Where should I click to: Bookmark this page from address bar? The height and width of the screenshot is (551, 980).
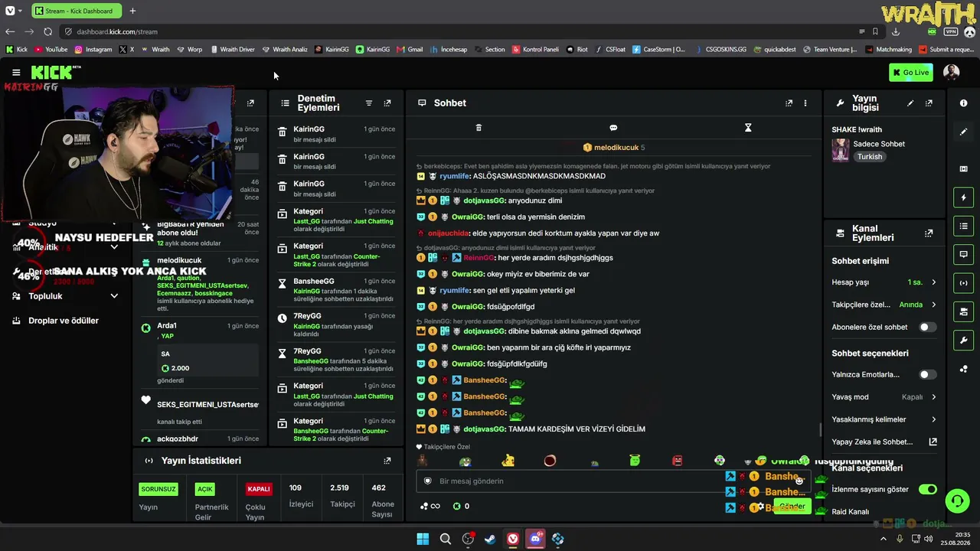pyautogui.click(x=875, y=31)
